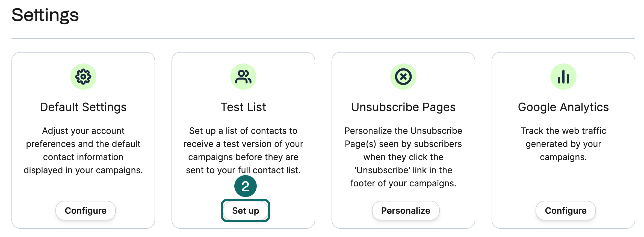This screenshot has width=644, height=237.
Task: Select the Unsubscribe Pages card title
Action: [403, 107]
